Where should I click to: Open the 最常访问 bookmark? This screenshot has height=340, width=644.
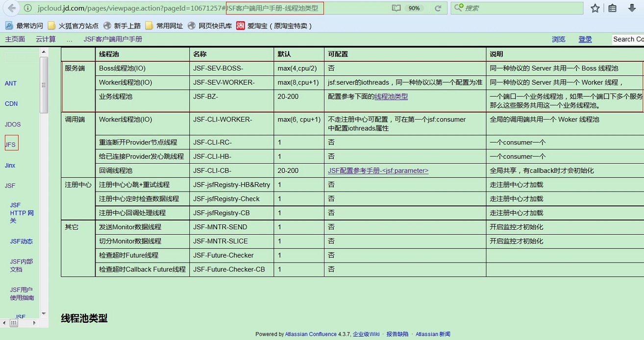pos(24,26)
